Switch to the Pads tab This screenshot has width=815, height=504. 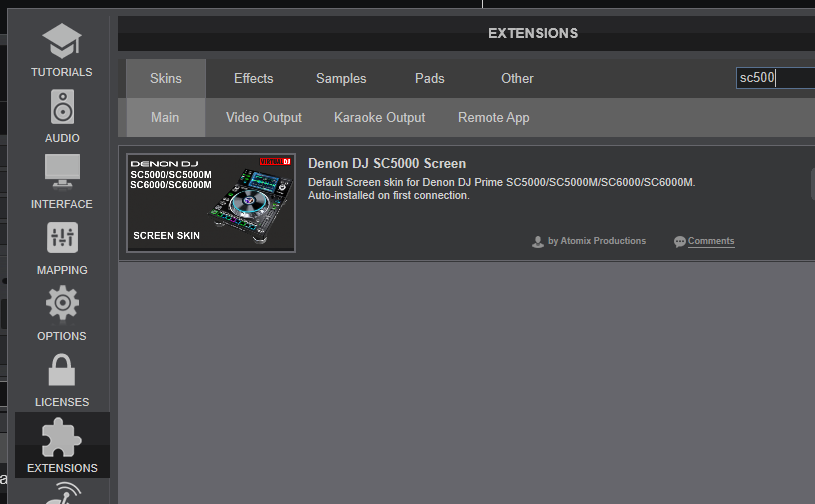pos(429,78)
